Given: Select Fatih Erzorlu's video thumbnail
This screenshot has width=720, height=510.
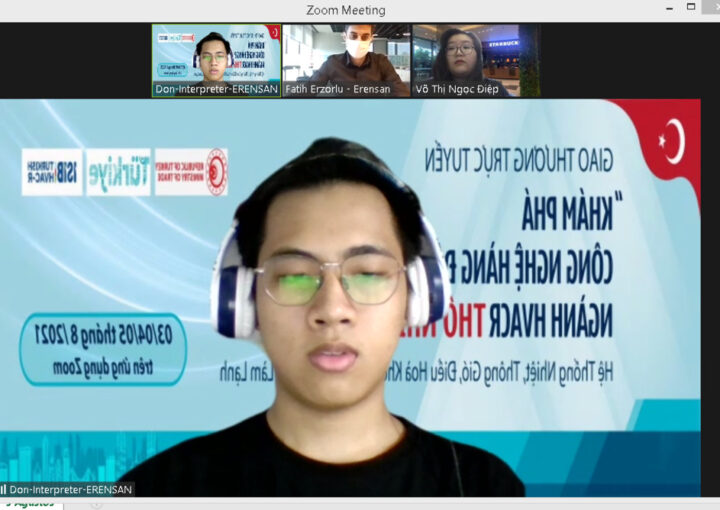Looking at the screenshot, I should click(x=345, y=54).
